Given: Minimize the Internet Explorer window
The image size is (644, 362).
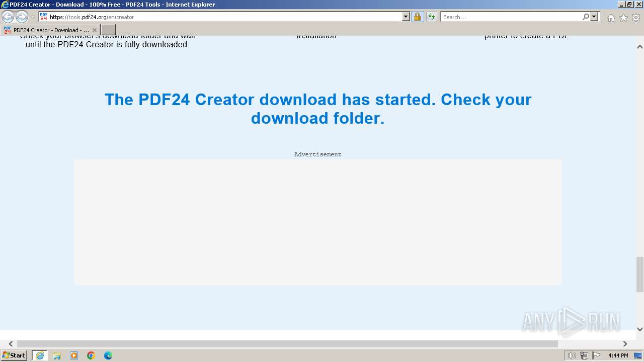Looking at the screenshot, I should tap(621, 5).
